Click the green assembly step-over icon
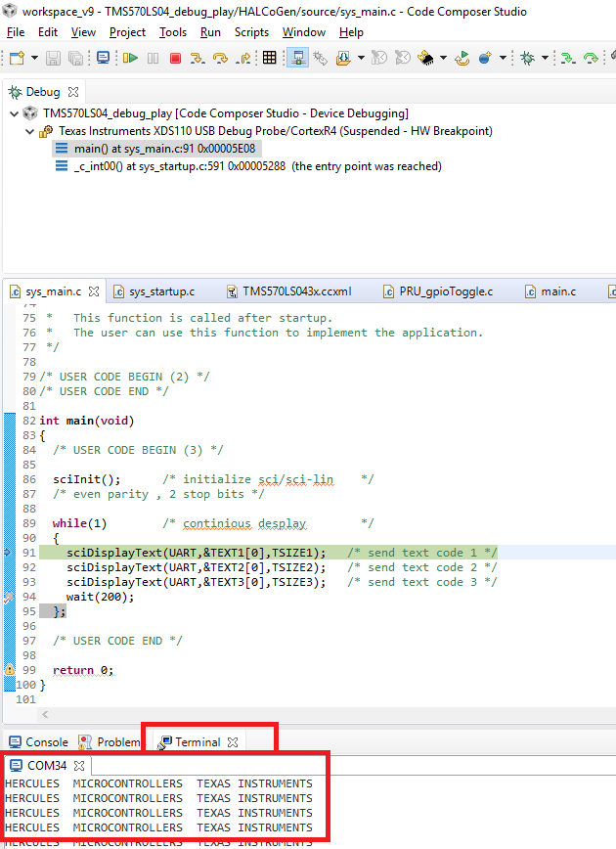The image size is (616, 849). [591, 58]
